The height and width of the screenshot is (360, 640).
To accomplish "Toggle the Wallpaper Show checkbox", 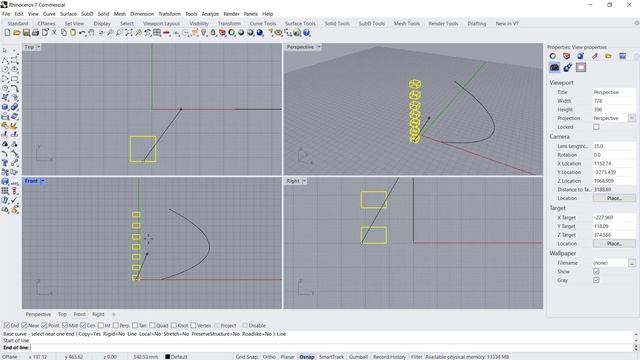I will pos(596,271).
